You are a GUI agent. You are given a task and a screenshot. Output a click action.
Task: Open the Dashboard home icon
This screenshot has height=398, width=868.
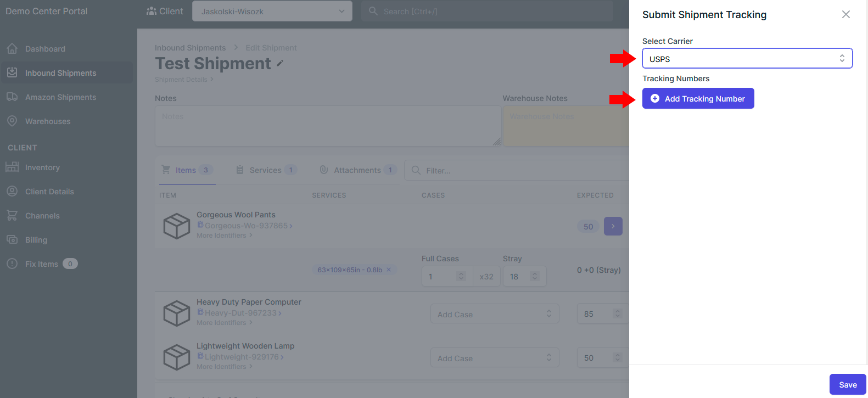point(12,49)
